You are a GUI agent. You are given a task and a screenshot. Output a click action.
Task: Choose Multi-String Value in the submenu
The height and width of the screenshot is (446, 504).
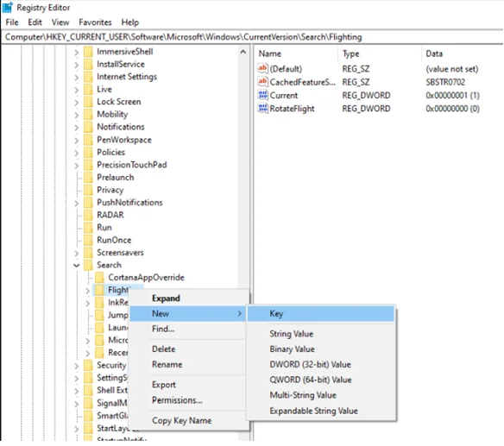coord(321,395)
